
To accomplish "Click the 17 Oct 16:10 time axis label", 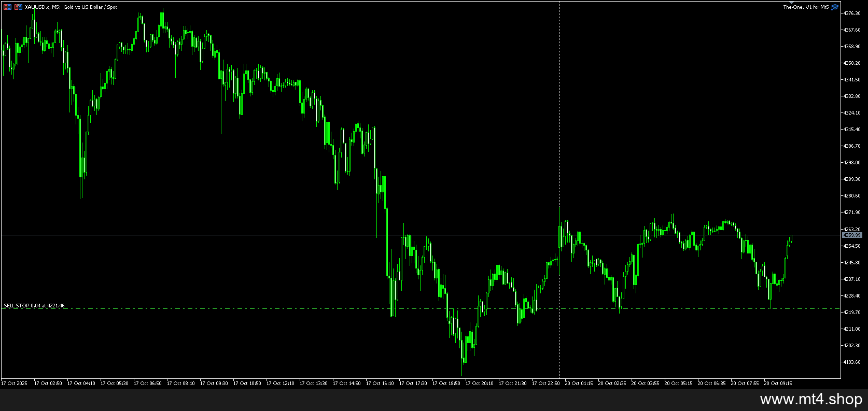I will point(380,384).
